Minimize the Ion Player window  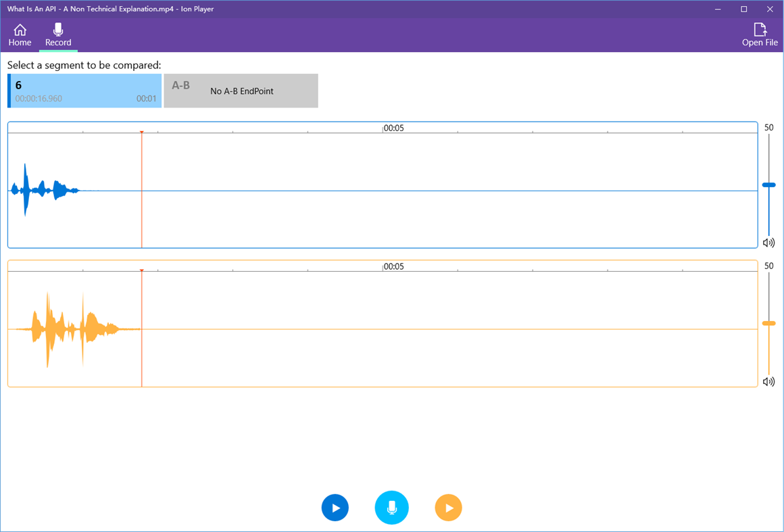718,9
